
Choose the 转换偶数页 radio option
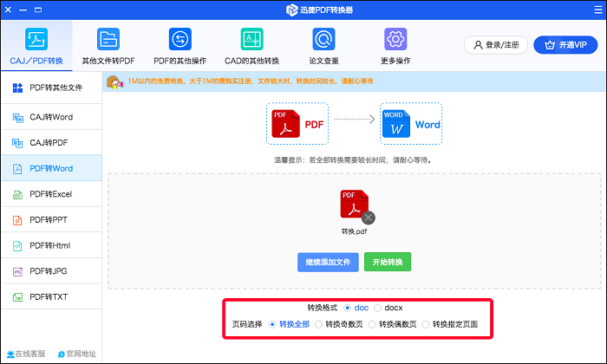coord(373,325)
